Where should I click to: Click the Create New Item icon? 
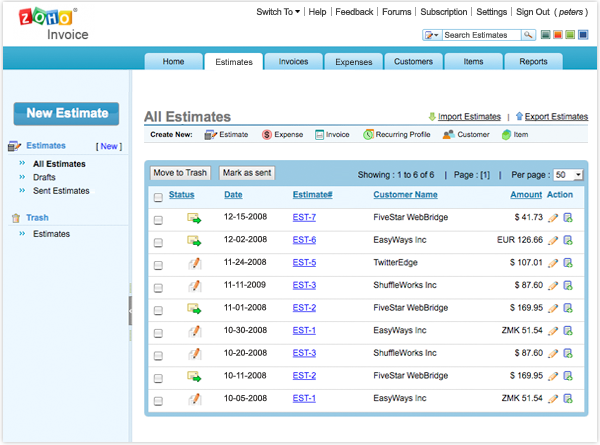(x=506, y=135)
